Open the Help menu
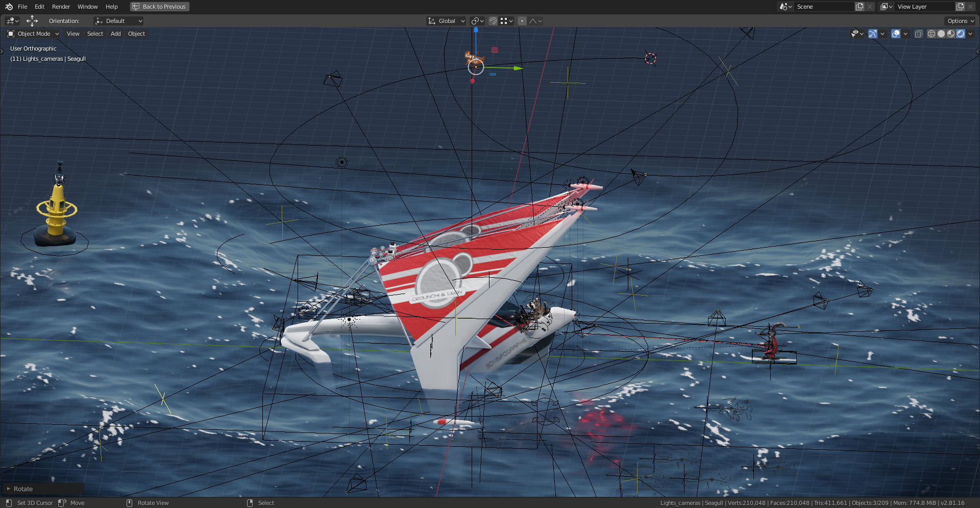 111,7
